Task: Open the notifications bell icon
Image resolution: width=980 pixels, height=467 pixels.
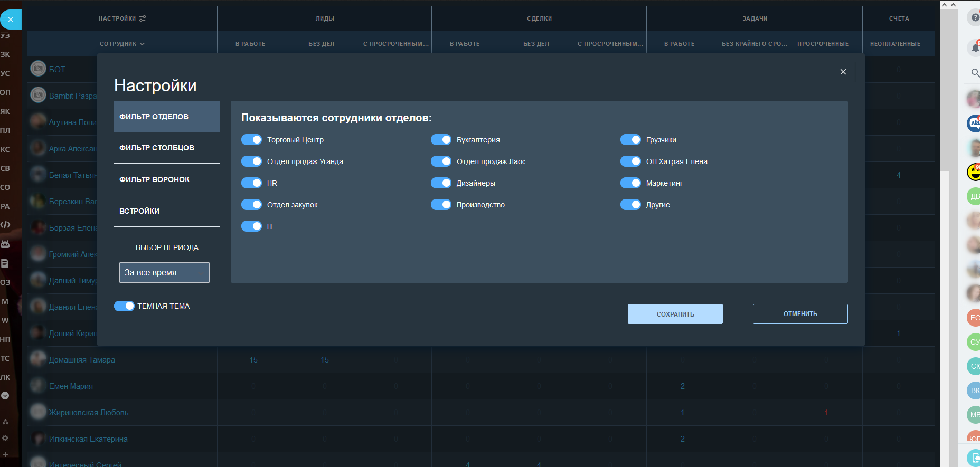Action: 975,47
